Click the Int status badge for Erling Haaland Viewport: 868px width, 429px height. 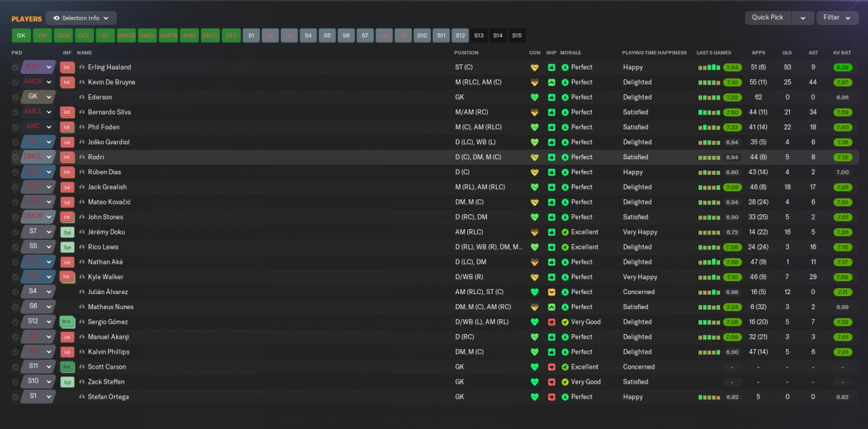67,67
